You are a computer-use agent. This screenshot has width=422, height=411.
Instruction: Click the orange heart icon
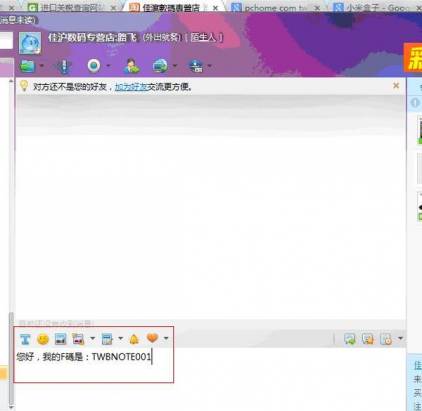click(x=152, y=338)
